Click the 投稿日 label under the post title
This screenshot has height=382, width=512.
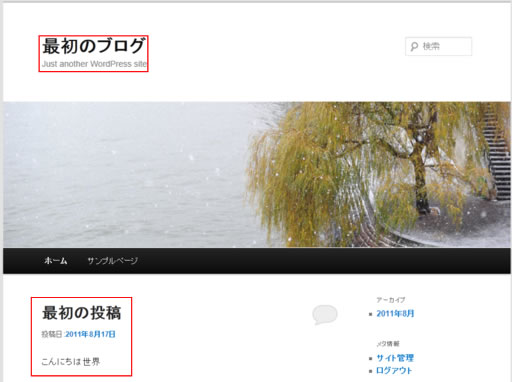(x=52, y=334)
